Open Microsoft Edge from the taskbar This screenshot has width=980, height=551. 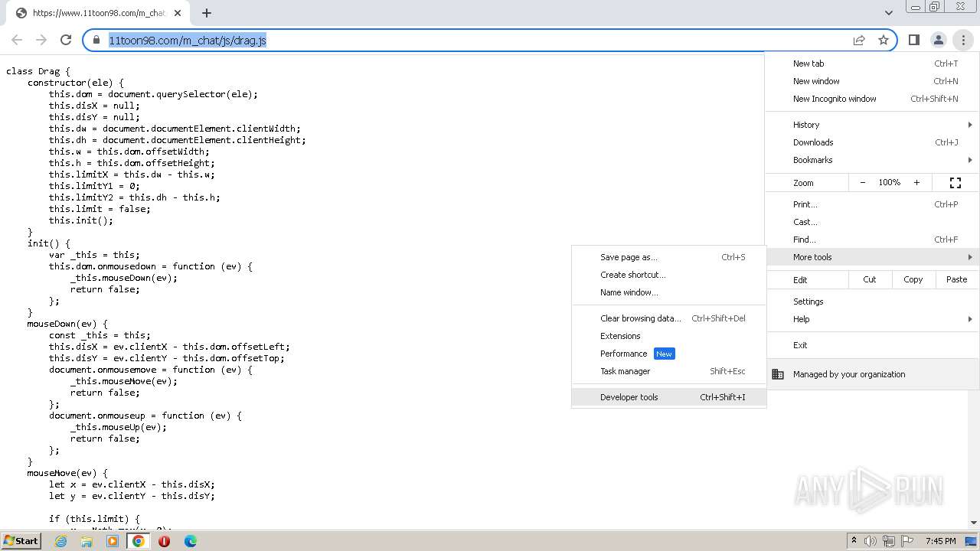[190, 541]
